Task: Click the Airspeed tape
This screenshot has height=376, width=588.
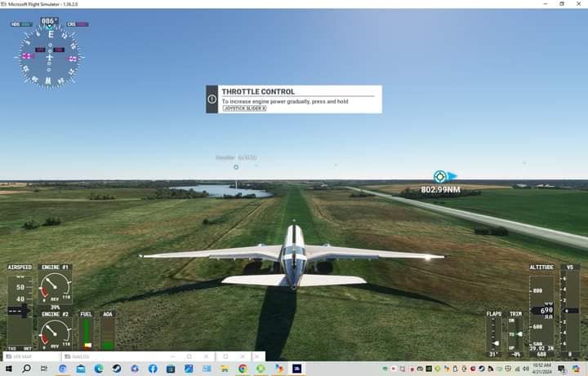Action: coord(20,311)
